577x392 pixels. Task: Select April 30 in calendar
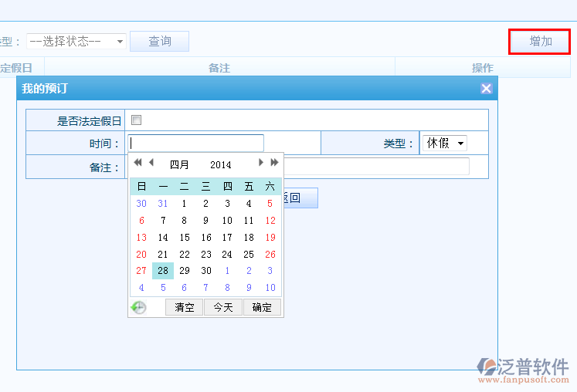(x=206, y=271)
